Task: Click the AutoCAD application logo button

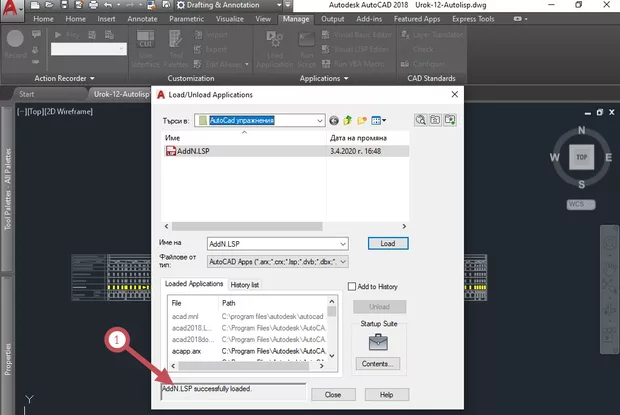Action: (x=12, y=8)
